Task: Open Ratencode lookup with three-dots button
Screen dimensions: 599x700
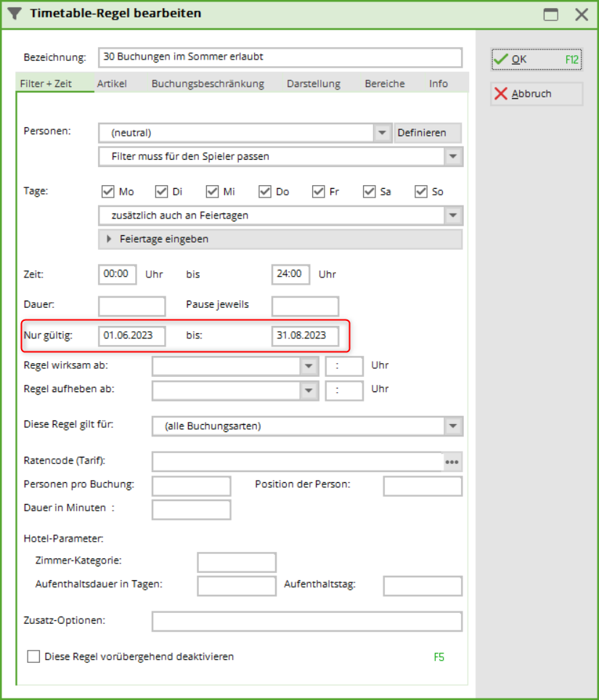Action: (x=452, y=462)
